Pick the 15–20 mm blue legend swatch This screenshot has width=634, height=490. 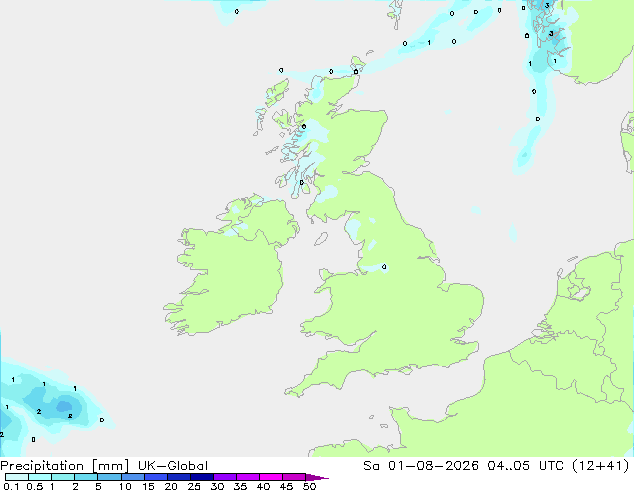[x=156, y=477]
